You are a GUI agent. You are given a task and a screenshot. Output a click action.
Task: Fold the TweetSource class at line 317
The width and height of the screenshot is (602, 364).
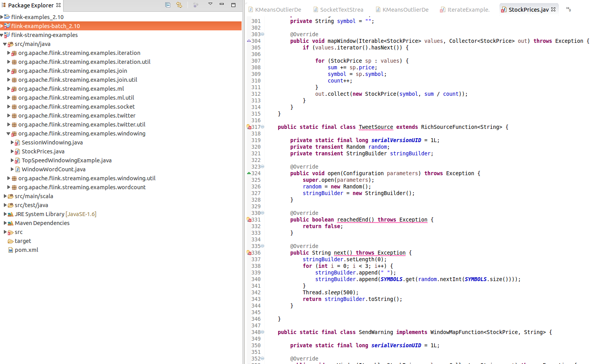(263, 127)
